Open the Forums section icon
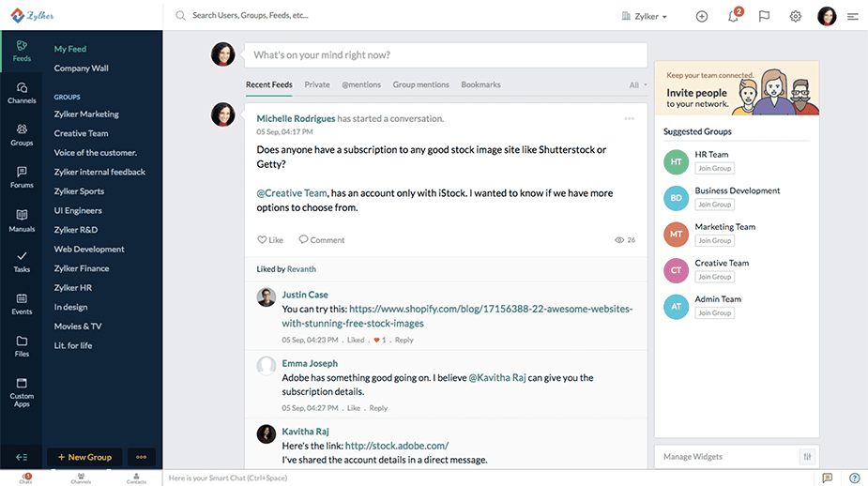This screenshot has width=868, height=486. pos(22,176)
